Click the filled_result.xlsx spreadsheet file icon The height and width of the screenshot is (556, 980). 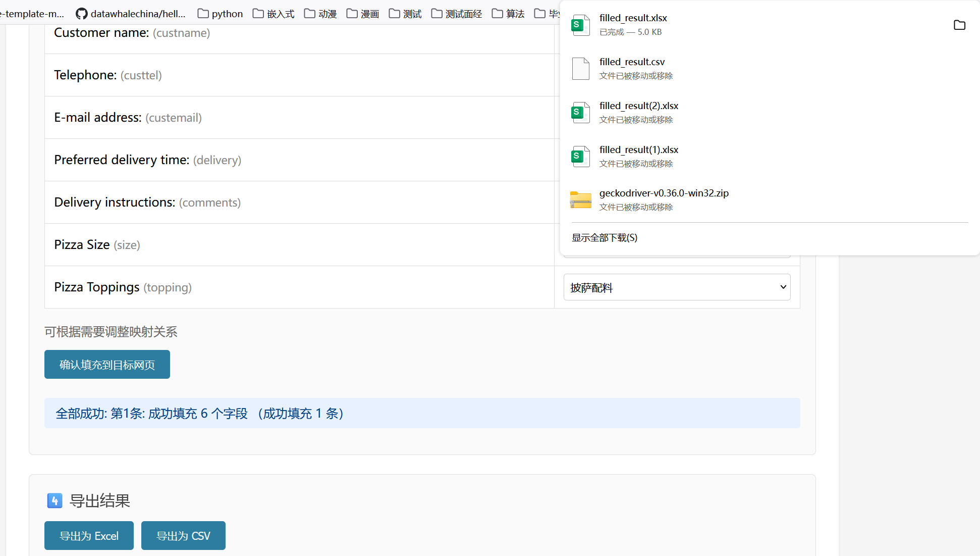coord(580,25)
